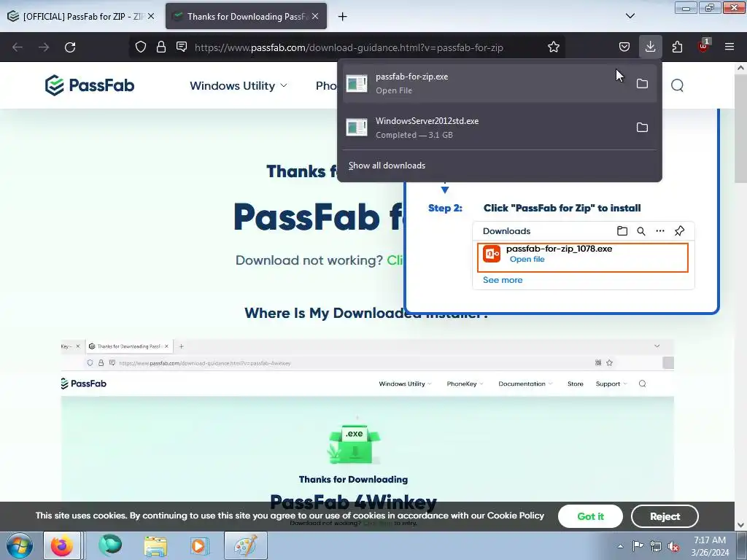Viewport: 747px width, 560px height.
Task: Accept cookies with Got it
Action: click(590, 516)
